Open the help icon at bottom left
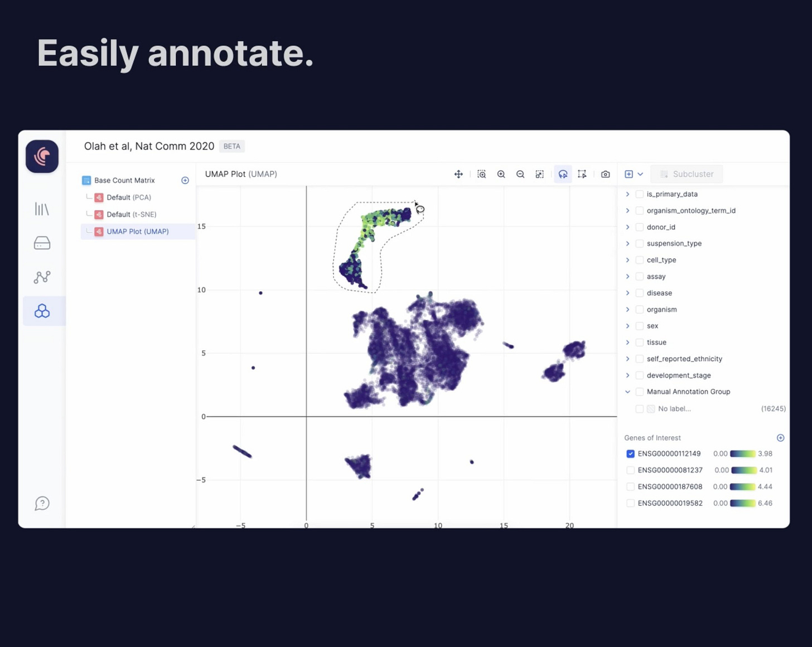812x647 pixels. coord(42,503)
